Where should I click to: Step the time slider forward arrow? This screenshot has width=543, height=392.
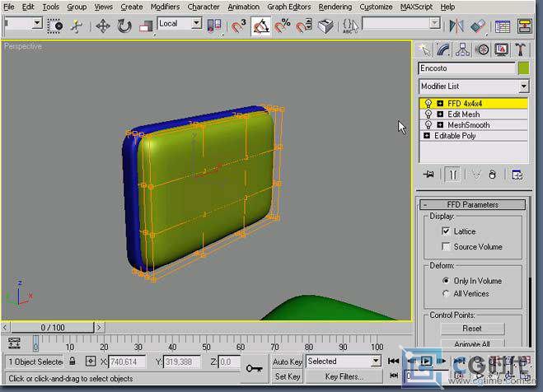click(x=99, y=327)
